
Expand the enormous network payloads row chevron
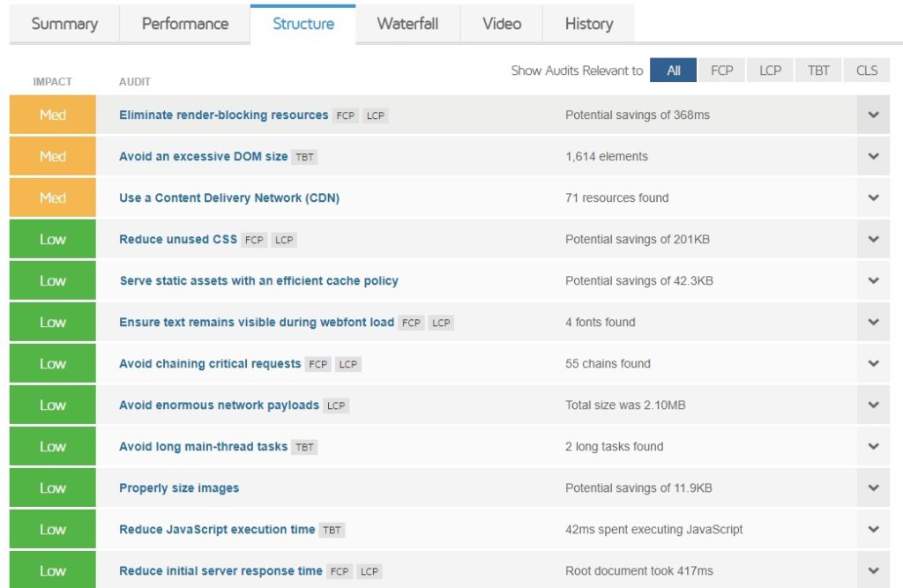[874, 405]
